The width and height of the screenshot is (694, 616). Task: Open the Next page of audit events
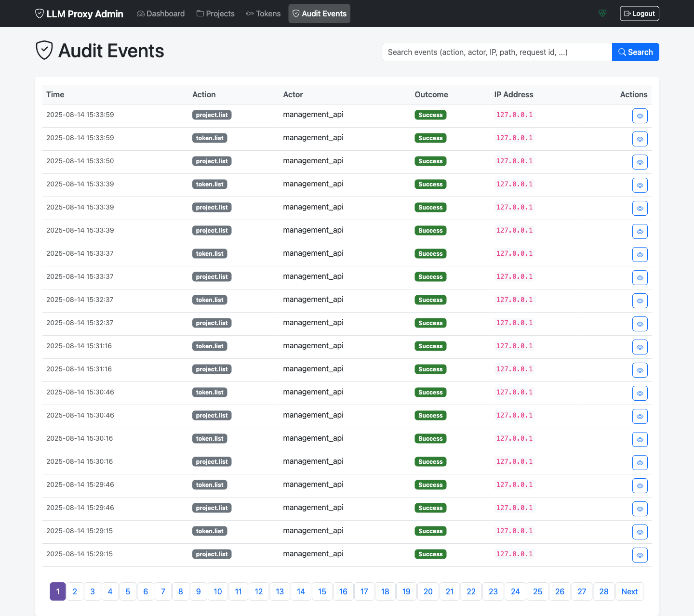629,591
